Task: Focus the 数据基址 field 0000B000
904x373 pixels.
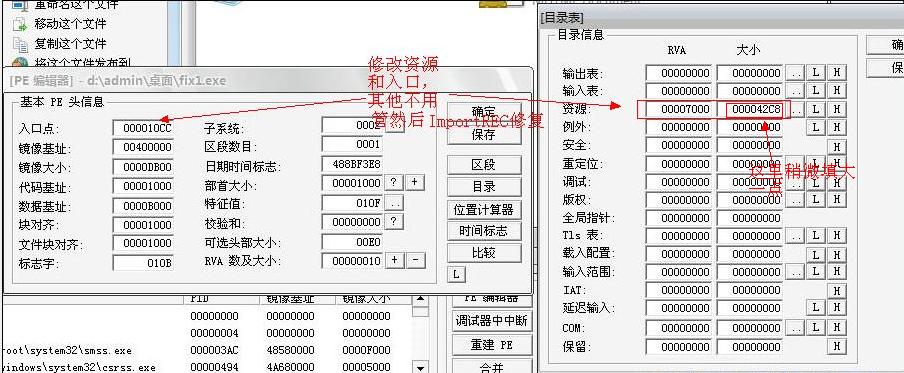Action: [x=142, y=206]
